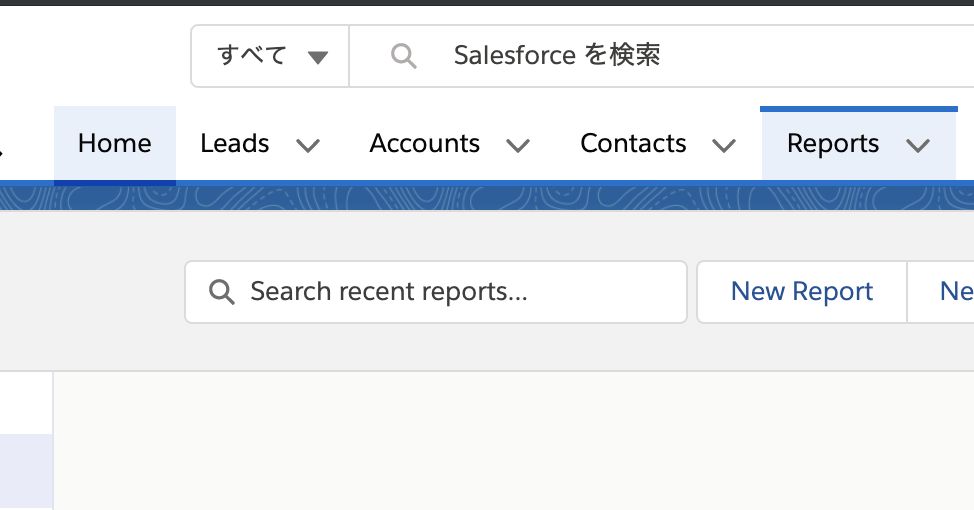
Task: Open the chevron next to Contacts
Action: (x=724, y=146)
